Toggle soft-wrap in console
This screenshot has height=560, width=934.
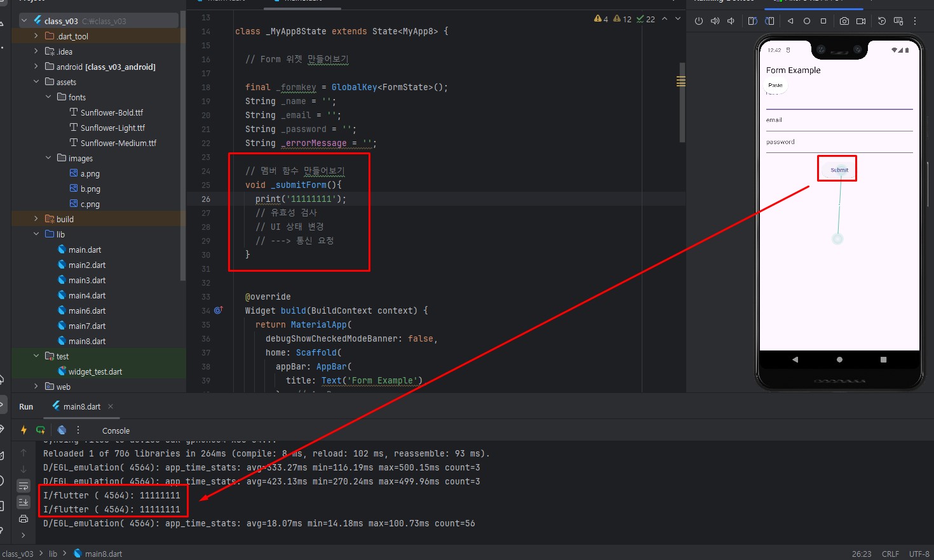click(24, 486)
